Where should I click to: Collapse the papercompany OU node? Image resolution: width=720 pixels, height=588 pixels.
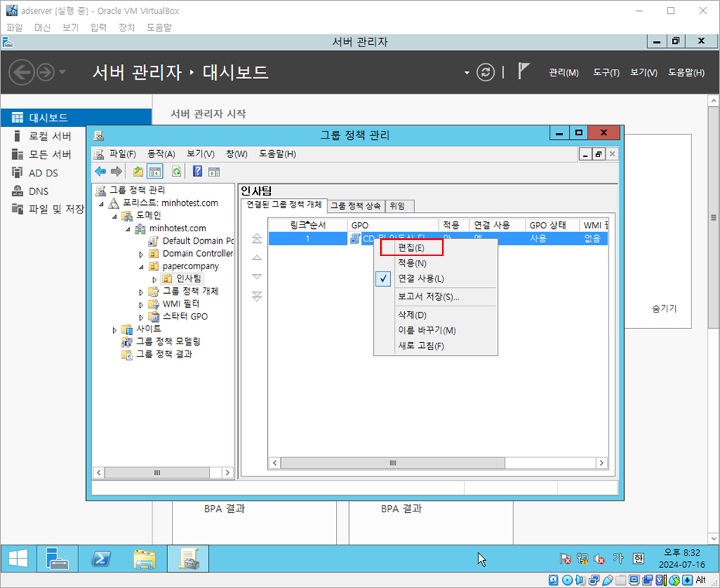[x=141, y=267]
